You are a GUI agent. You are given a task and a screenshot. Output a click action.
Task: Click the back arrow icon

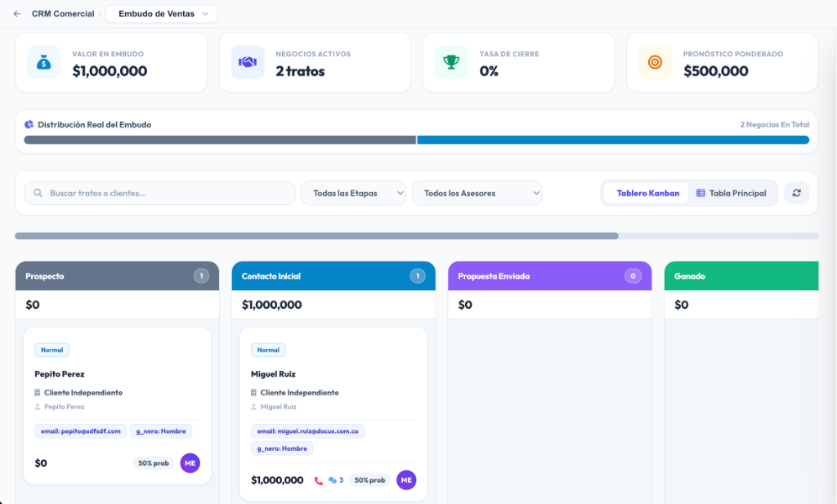(16, 14)
